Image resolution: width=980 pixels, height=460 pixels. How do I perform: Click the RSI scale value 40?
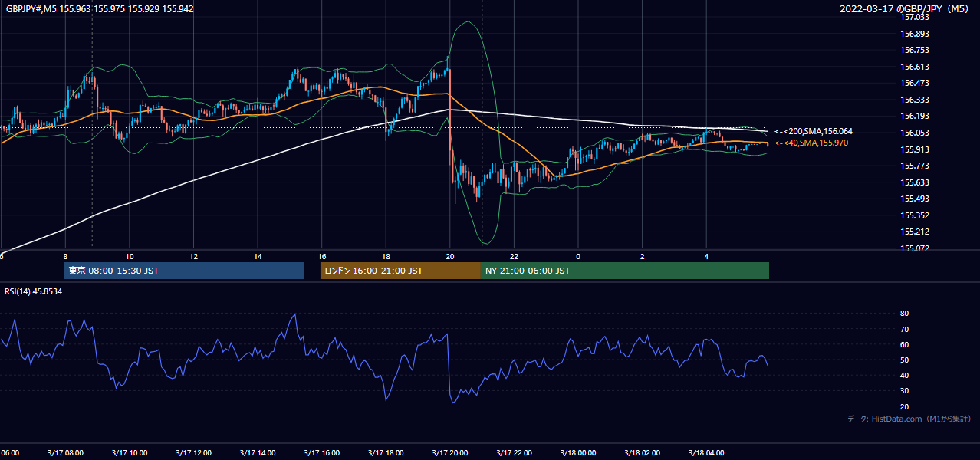click(905, 375)
